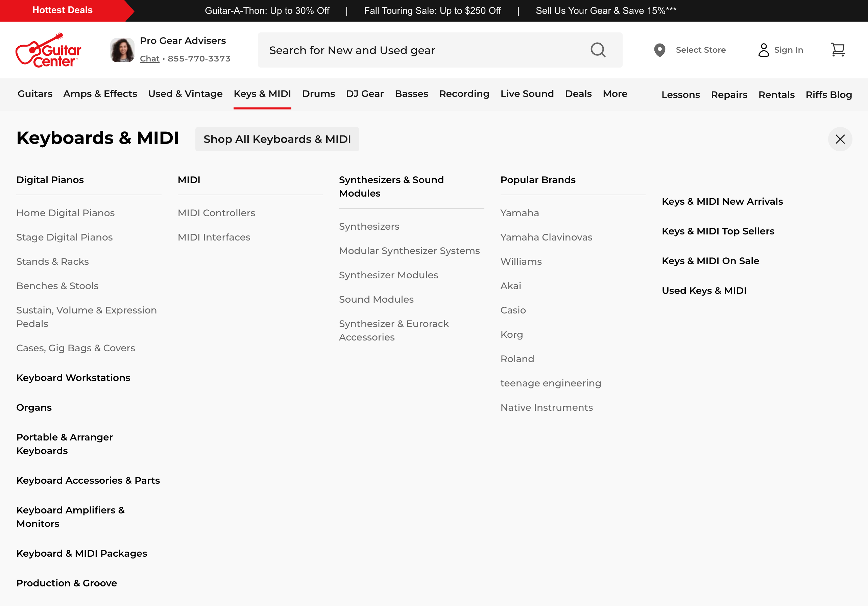
Task: Open the Chat link
Action: (149, 58)
